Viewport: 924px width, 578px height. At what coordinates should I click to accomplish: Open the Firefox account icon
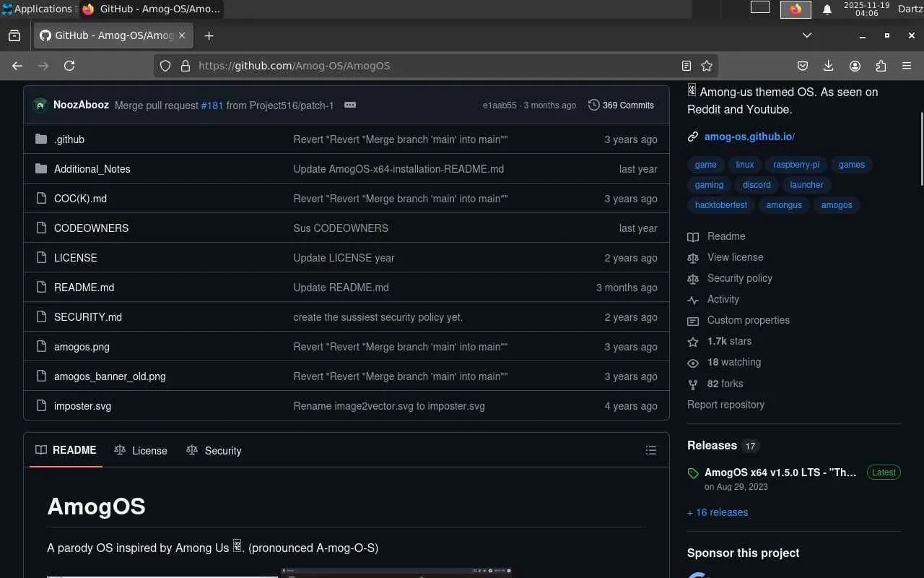pyautogui.click(x=855, y=66)
